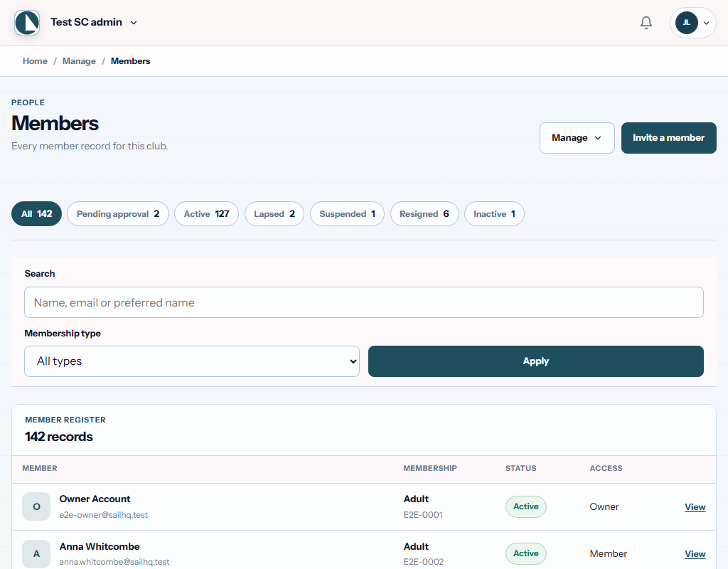Click the 142 records heading
Viewport: 728px width, 569px height.
pos(59,437)
